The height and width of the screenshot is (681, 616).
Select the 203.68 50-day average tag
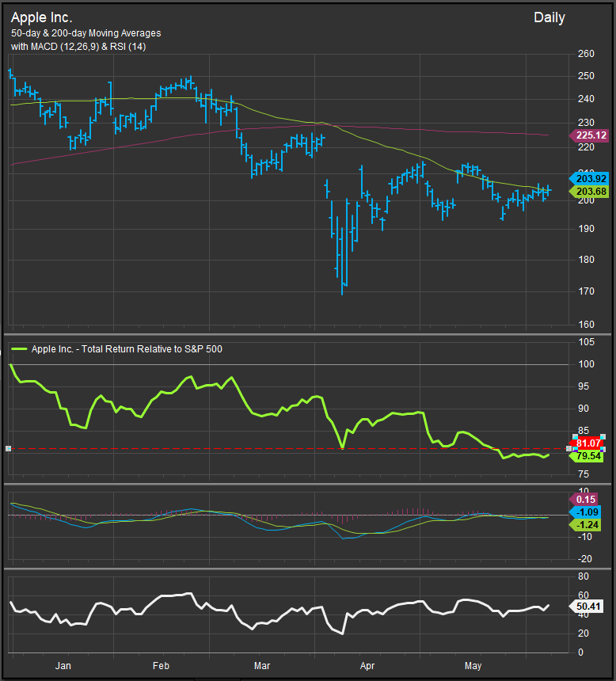589,191
